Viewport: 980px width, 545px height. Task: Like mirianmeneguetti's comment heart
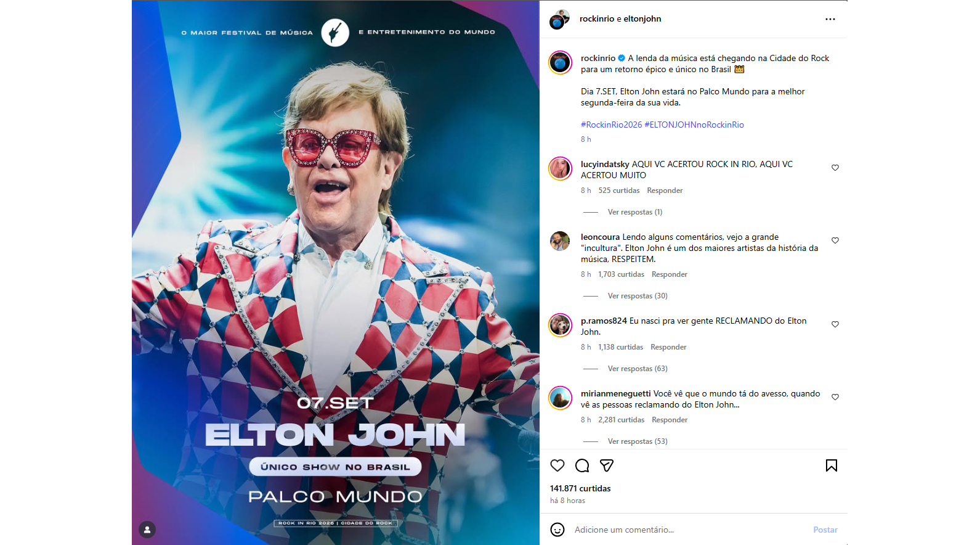click(835, 397)
